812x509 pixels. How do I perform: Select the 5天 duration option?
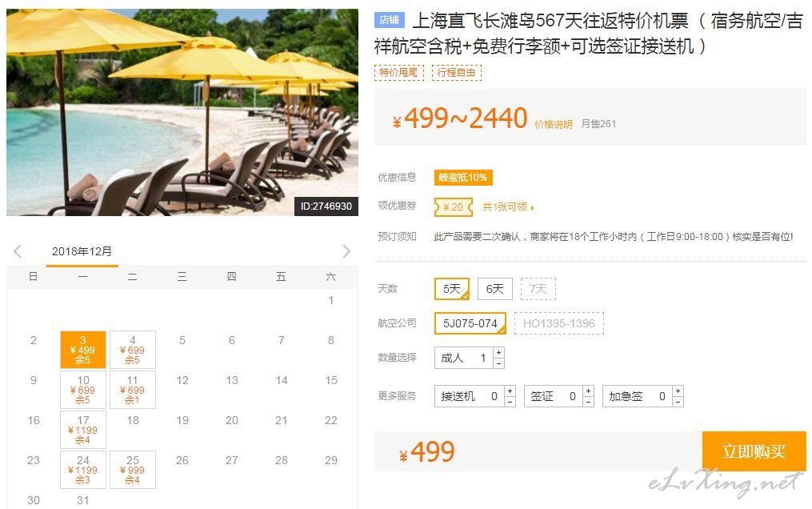(452, 289)
